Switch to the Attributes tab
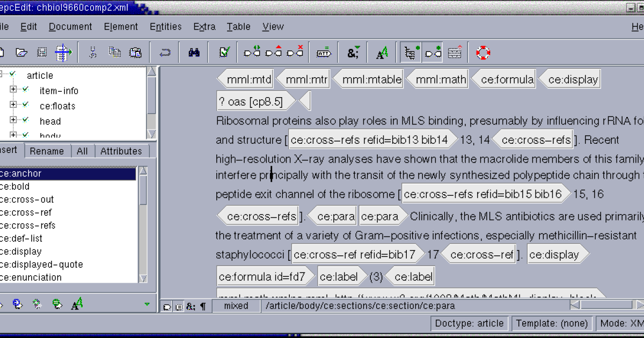Viewport: 644px width, 338px height. (121, 151)
